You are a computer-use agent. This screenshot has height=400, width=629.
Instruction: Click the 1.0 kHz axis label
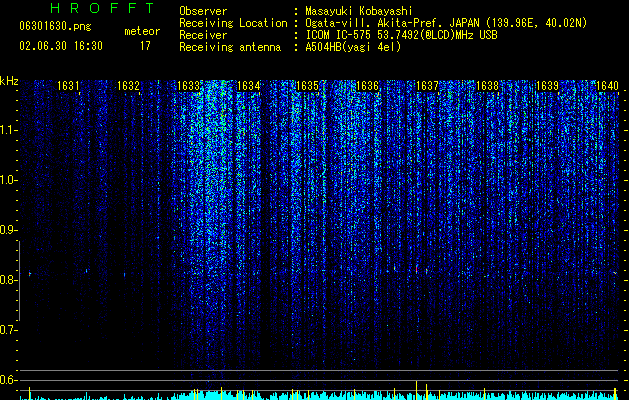tap(7, 180)
